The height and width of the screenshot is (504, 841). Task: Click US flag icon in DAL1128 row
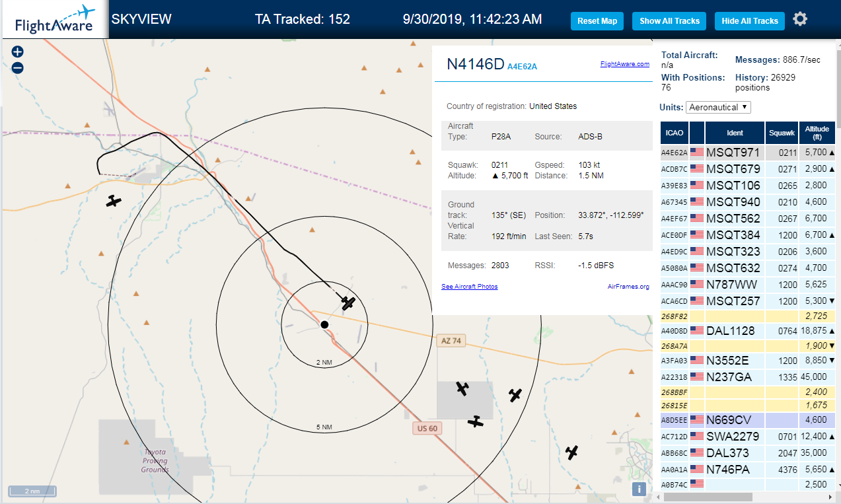click(696, 330)
